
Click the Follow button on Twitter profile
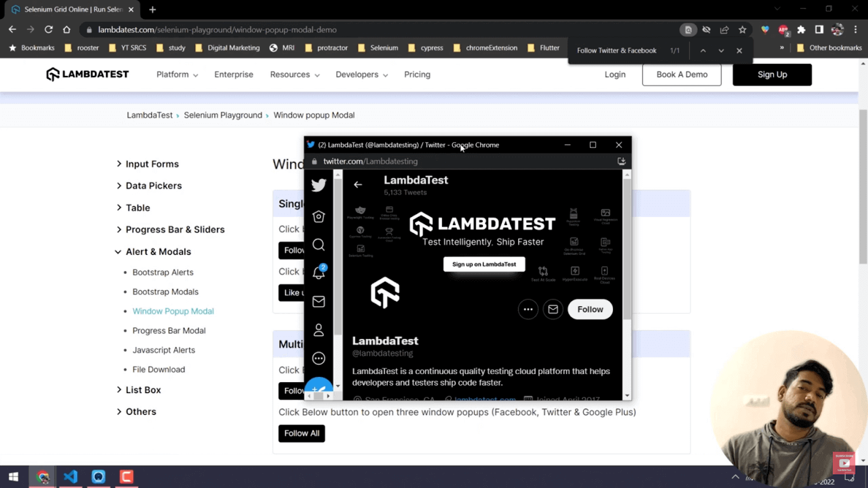pyautogui.click(x=590, y=310)
